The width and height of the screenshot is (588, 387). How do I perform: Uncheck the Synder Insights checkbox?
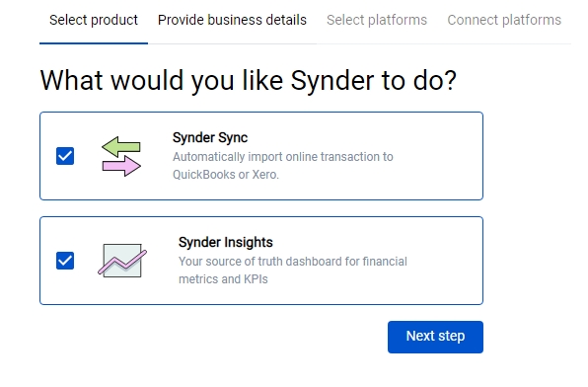65,261
